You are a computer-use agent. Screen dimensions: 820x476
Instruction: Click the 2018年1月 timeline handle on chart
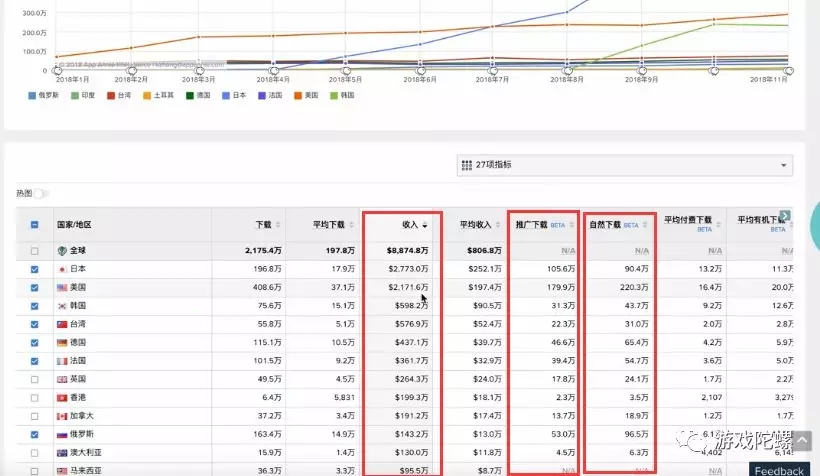57,70
